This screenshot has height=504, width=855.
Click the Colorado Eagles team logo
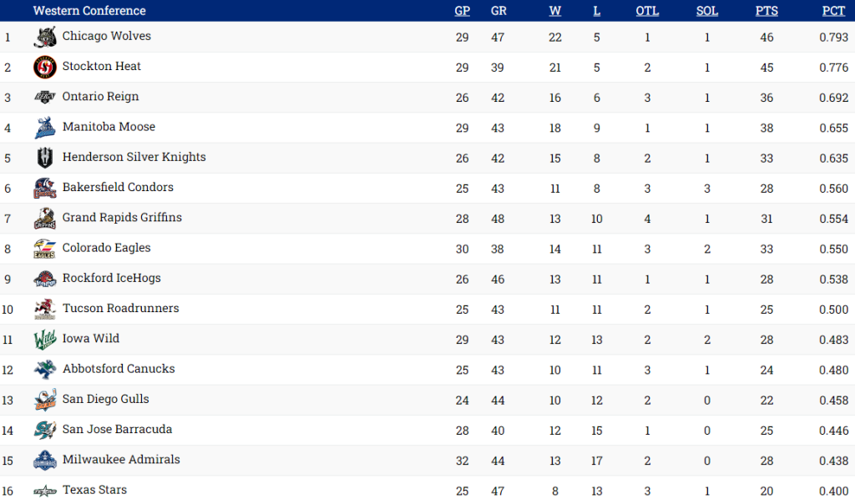pyautogui.click(x=45, y=249)
